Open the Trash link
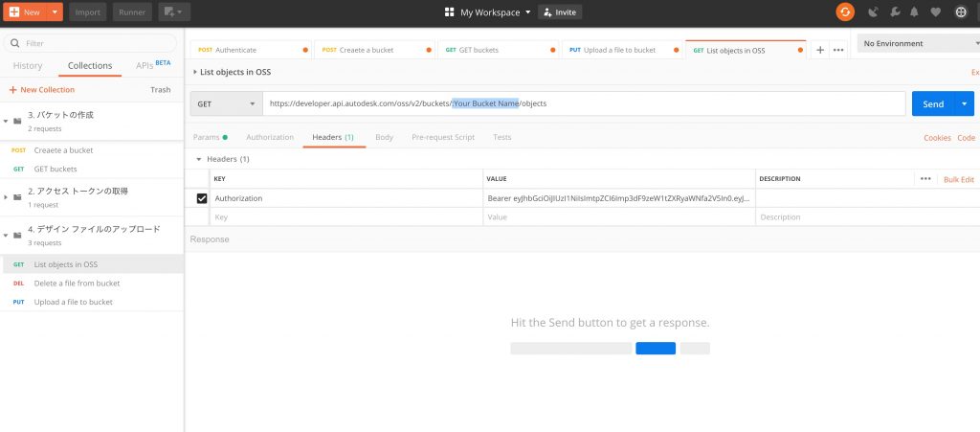This screenshot has height=432, width=980. (x=161, y=90)
